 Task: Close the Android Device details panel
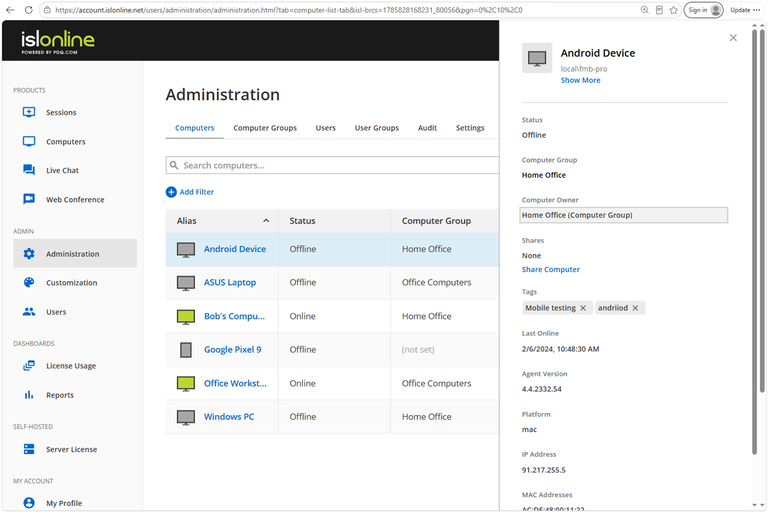(x=733, y=38)
